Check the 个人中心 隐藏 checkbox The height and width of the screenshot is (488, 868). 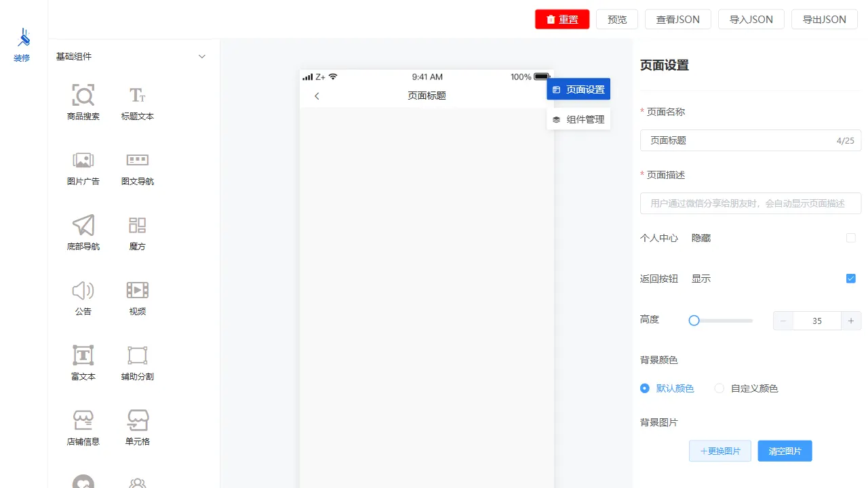click(851, 238)
